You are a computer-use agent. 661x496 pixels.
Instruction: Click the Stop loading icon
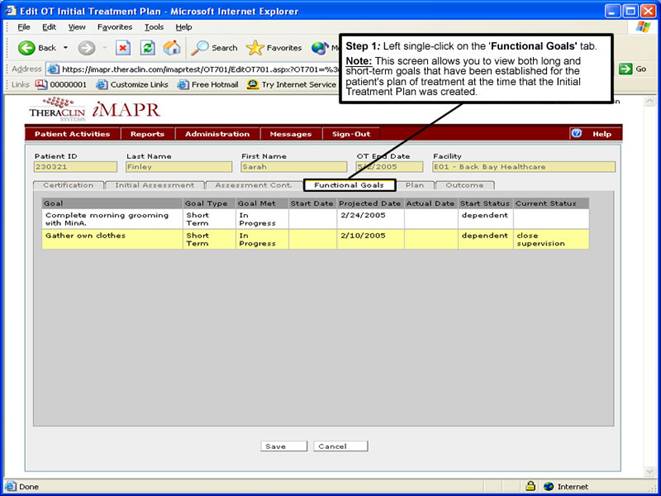pyautogui.click(x=123, y=47)
